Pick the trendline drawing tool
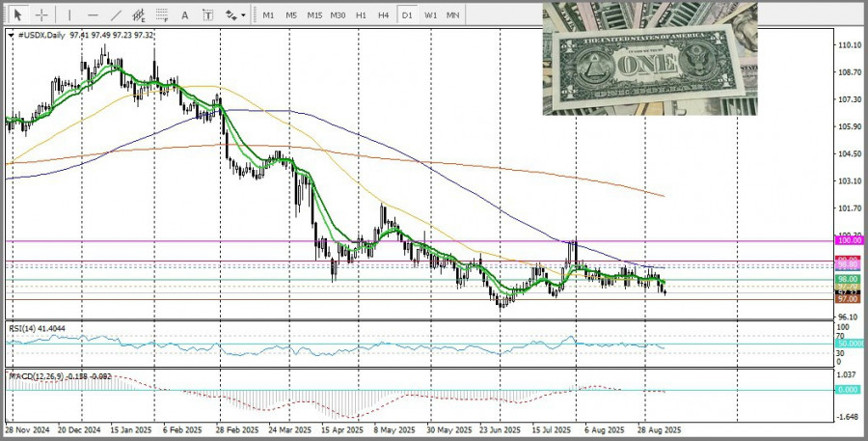Screen dimensions: 868x441 tap(116, 15)
